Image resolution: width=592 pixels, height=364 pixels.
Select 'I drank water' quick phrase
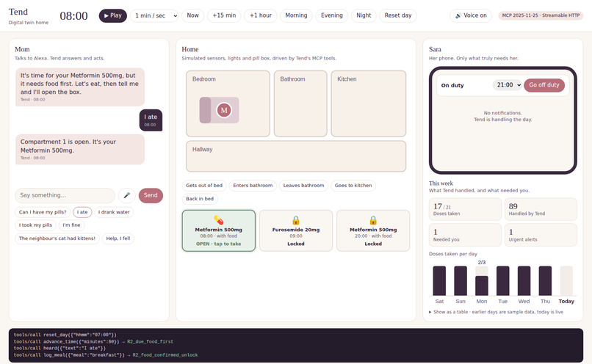click(x=114, y=212)
